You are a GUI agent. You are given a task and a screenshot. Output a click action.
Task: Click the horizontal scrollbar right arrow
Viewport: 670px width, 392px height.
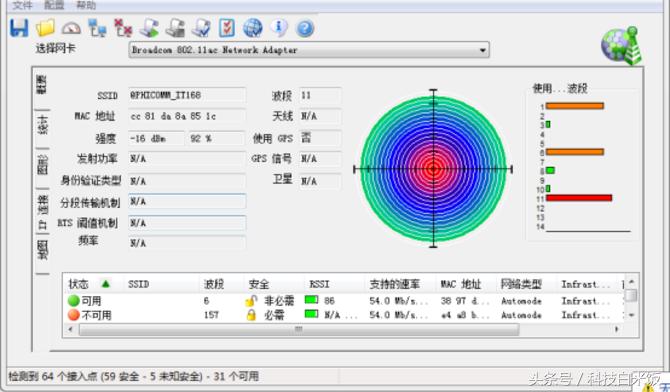pyautogui.click(x=616, y=329)
